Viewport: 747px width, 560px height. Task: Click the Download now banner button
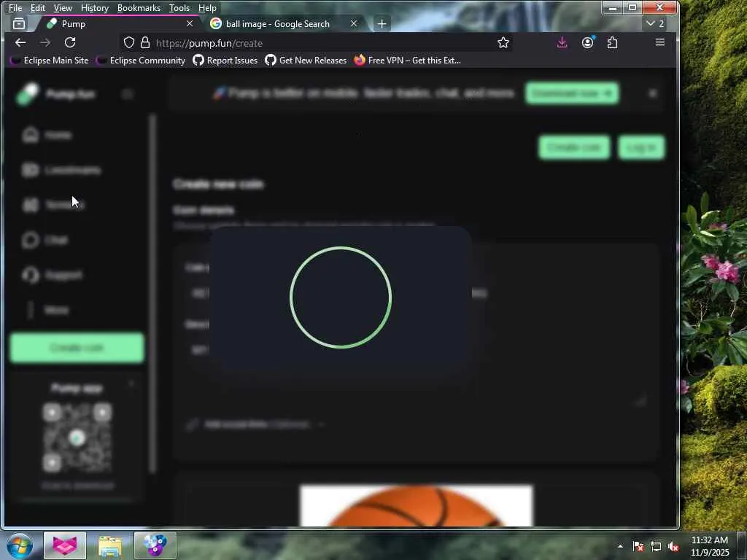pyautogui.click(x=572, y=93)
